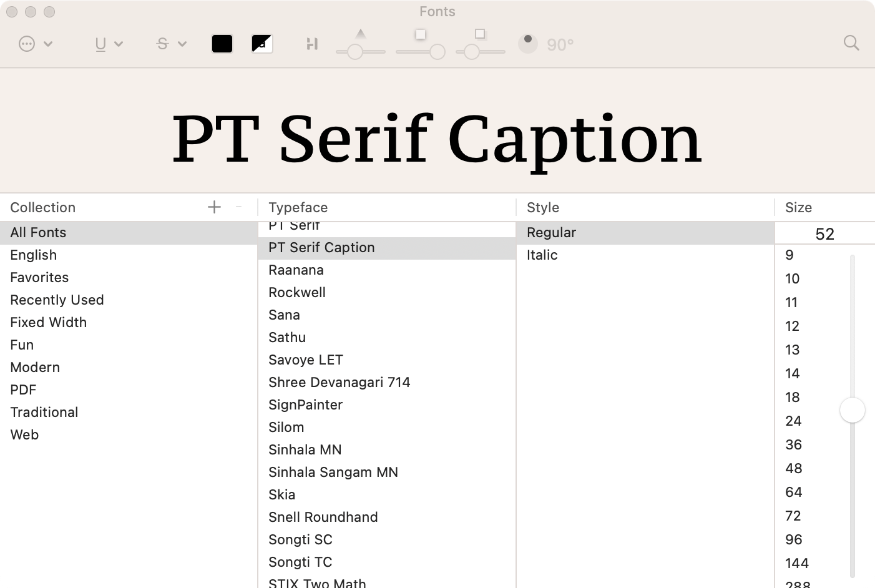
Task: Click the remove collection minus button
Action: 238,206
